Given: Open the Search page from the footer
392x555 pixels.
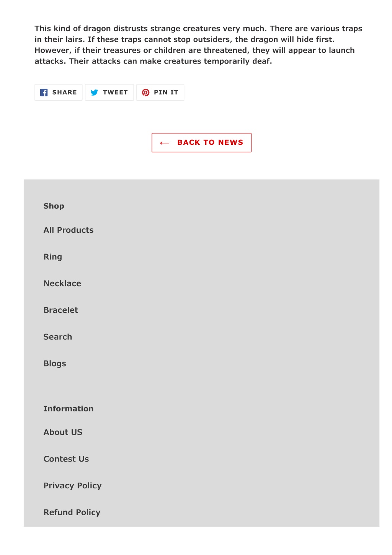Looking at the screenshot, I should (x=58, y=337).
